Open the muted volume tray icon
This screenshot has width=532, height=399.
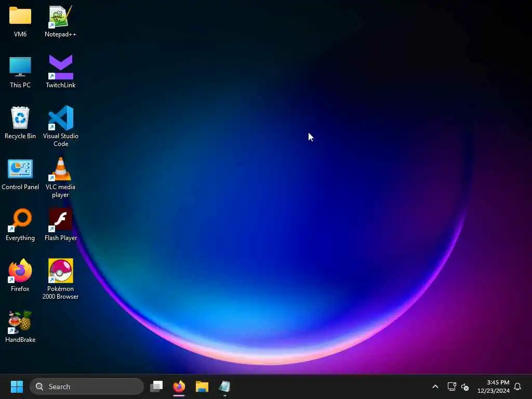(465, 387)
